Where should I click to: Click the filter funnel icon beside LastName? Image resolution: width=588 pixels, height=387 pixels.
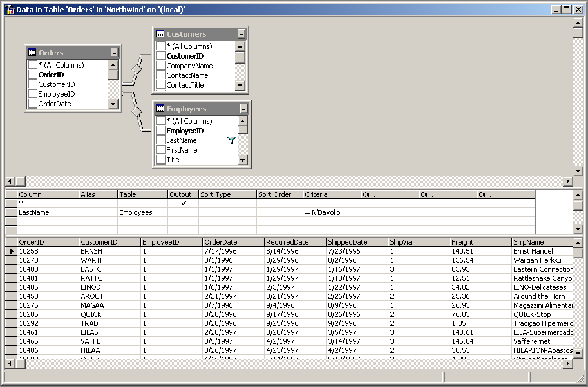point(232,140)
